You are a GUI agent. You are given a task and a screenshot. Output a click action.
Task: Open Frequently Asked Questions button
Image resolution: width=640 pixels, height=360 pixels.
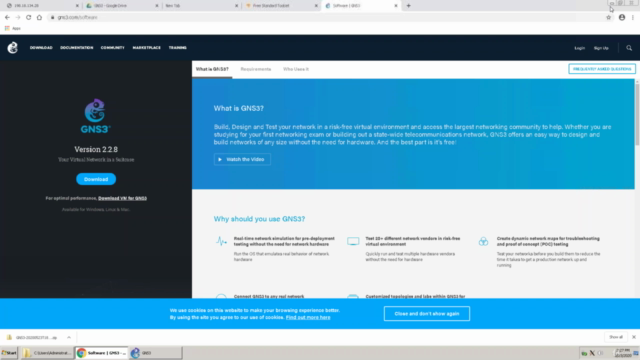tap(602, 69)
